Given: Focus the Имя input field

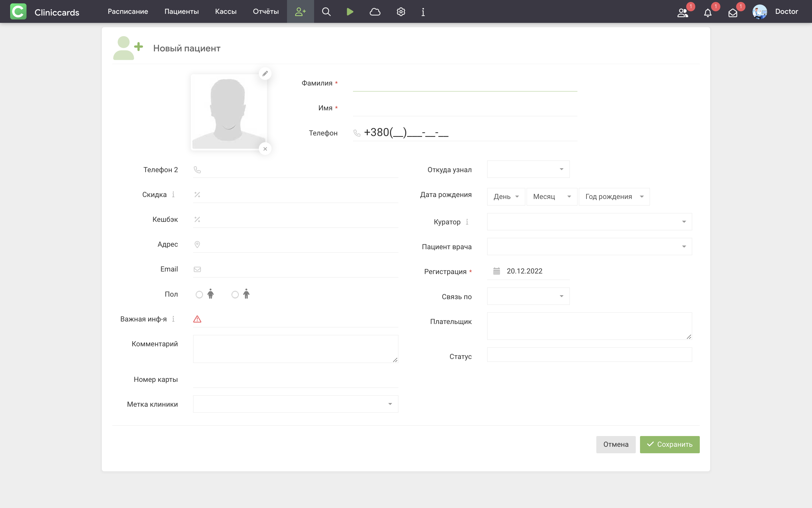Looking at the screenshot, I should [x=465, y=108].
